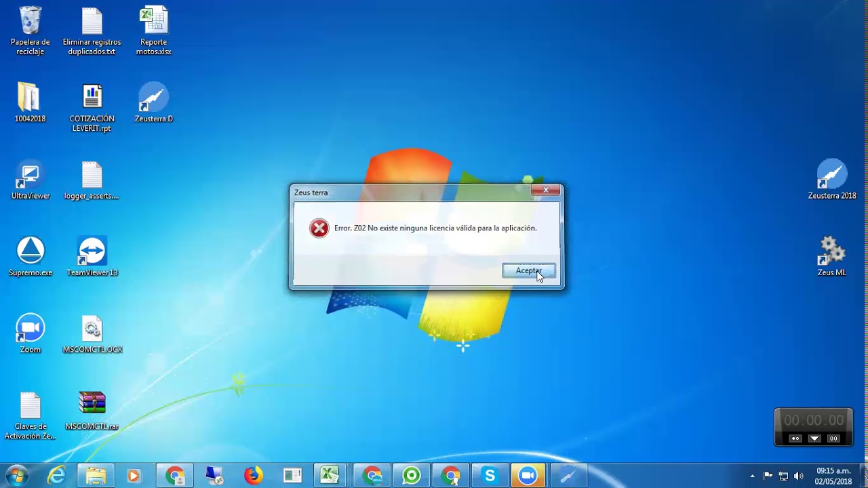Select the Zeusterra 2018 desktop shortcut

(832, 180)
